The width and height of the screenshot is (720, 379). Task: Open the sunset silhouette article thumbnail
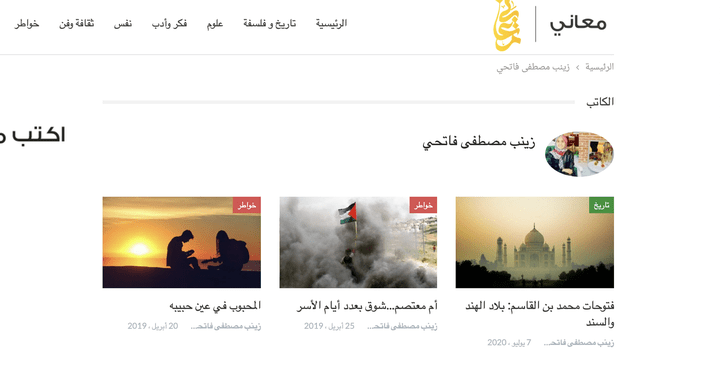(x=182, y=243)
